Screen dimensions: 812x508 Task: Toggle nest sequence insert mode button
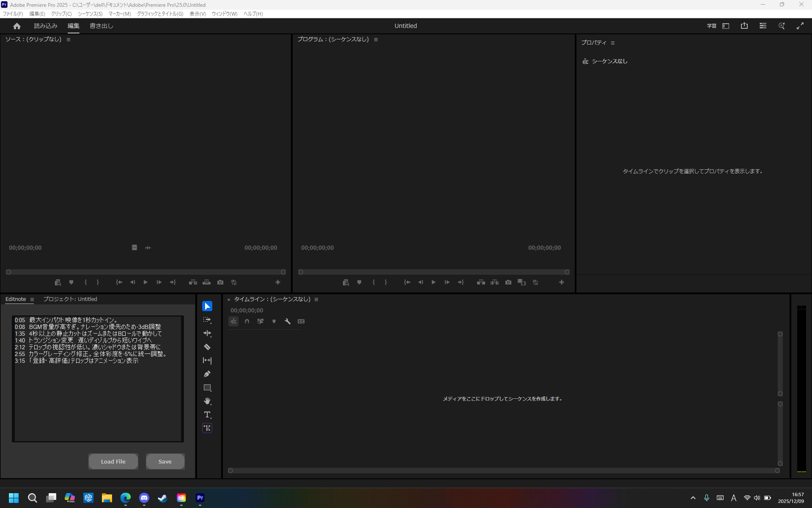point(233,321)
